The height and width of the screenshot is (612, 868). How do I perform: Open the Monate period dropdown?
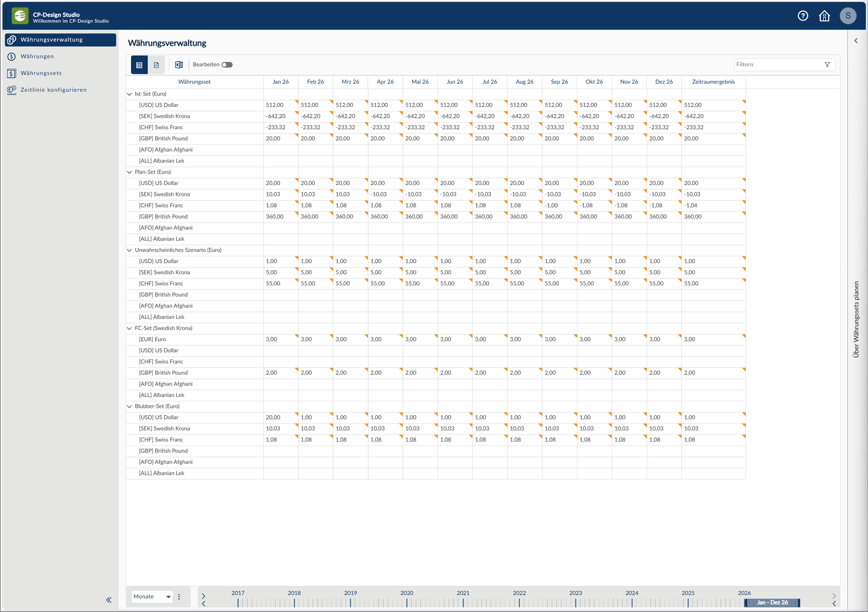point(151,597)
